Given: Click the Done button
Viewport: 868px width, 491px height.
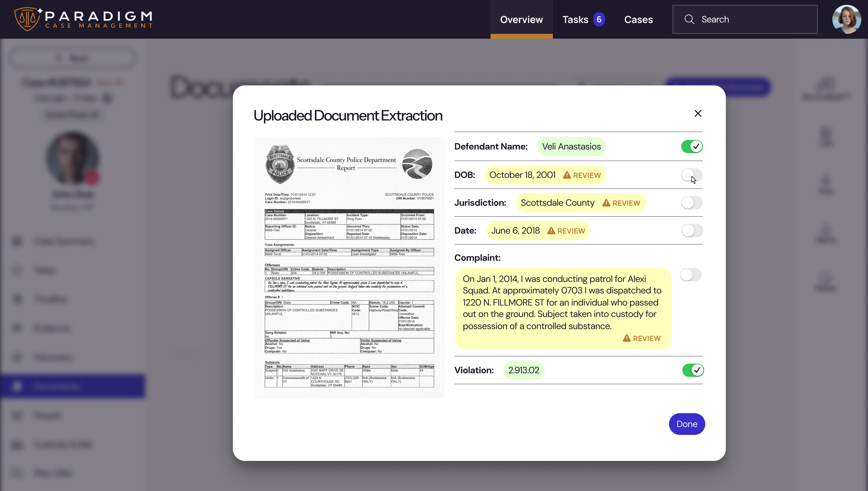Looking at the screenshot, I should point(687,424).
